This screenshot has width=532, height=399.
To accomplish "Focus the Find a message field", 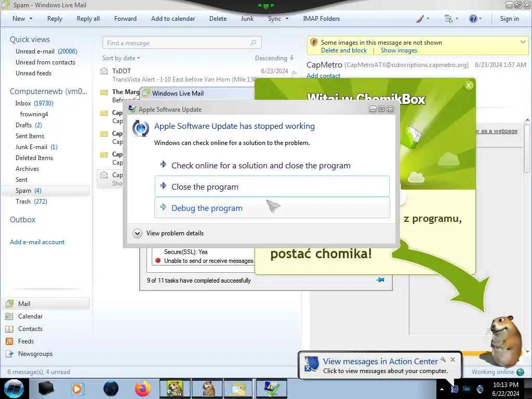I will 181,43.
